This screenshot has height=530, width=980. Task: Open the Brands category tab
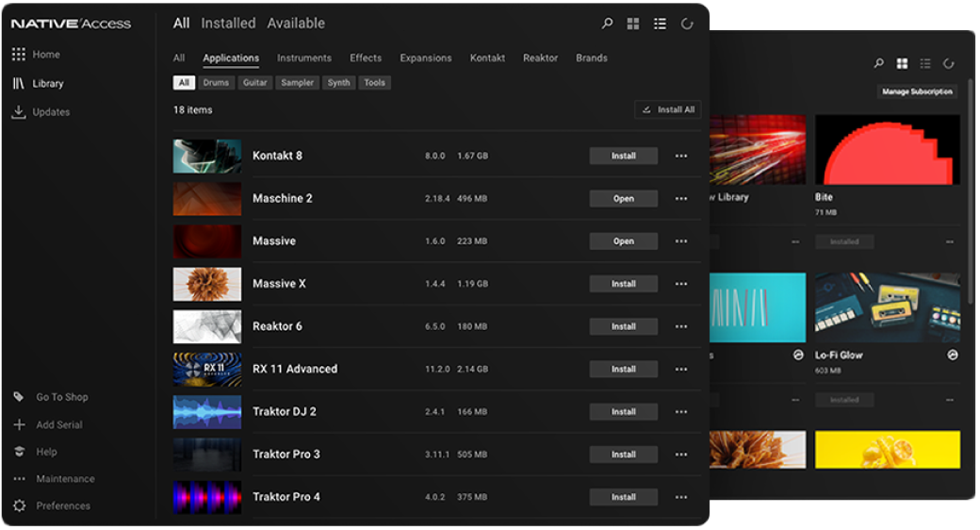point(591,58)
